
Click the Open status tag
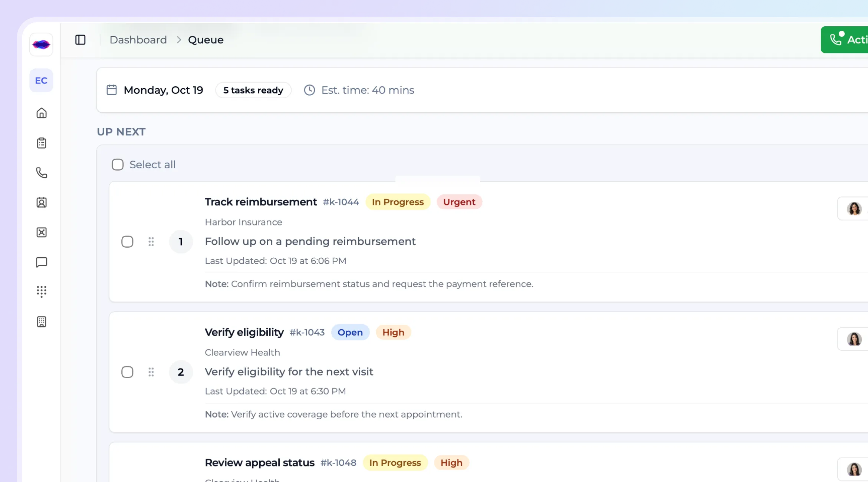(350, 332)
